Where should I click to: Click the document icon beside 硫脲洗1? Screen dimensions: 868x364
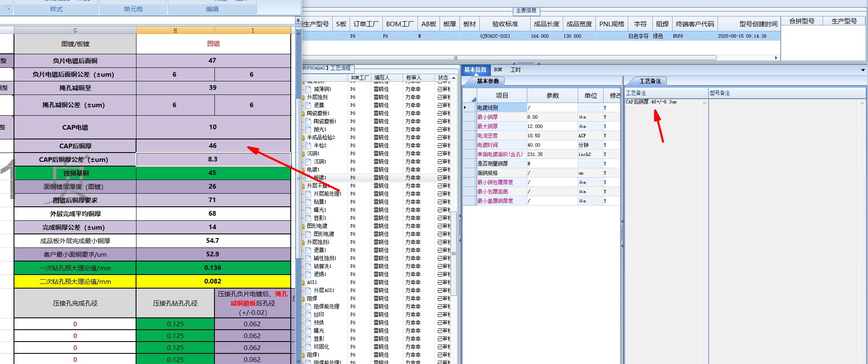coord(308,267)
